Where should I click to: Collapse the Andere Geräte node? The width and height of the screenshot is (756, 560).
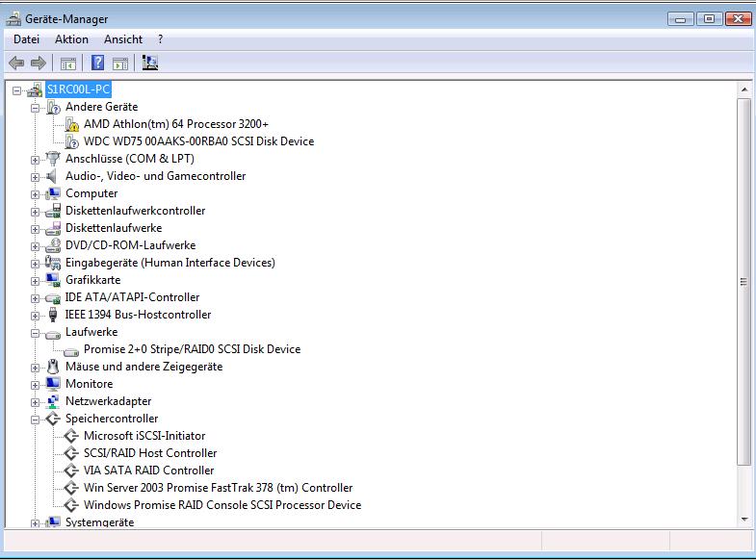click(x=36, y=108)
